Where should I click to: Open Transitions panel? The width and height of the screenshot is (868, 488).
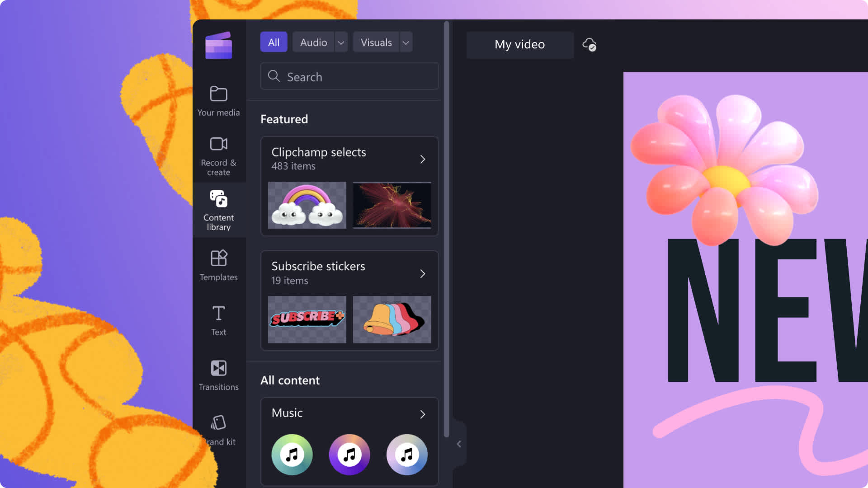(x=218, y=375)
